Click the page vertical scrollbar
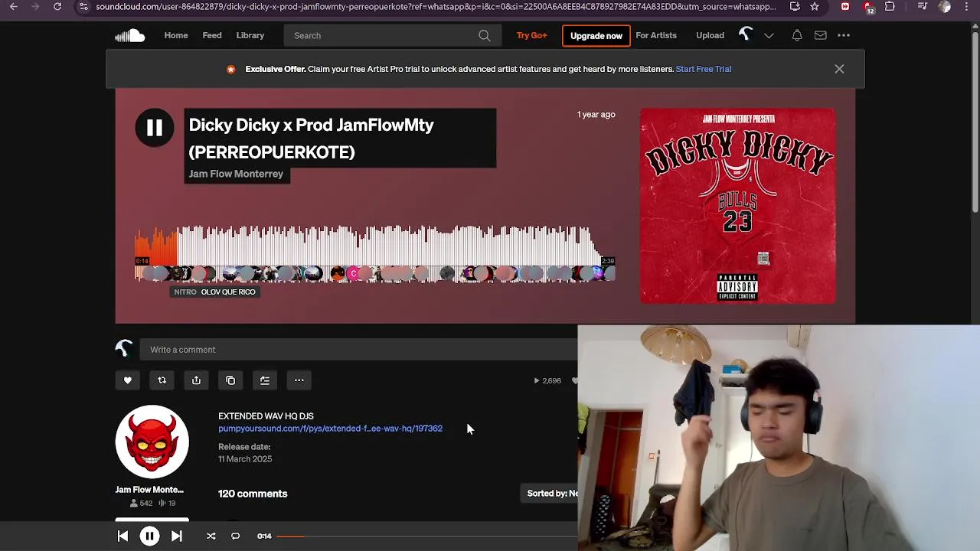The image size is (980, 551). [x=975, y=122]
